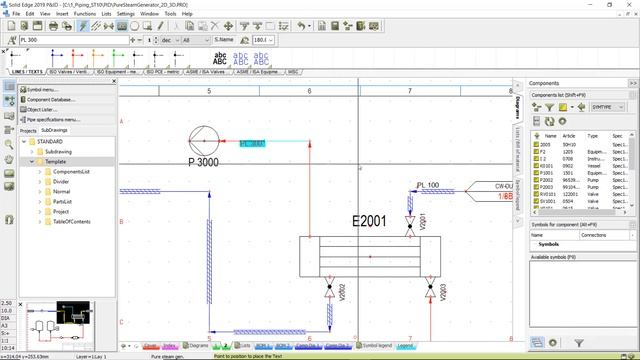Collapse the STANDARD tree node
The width and height of the screenshot is (640, 360).
(24, 142)
